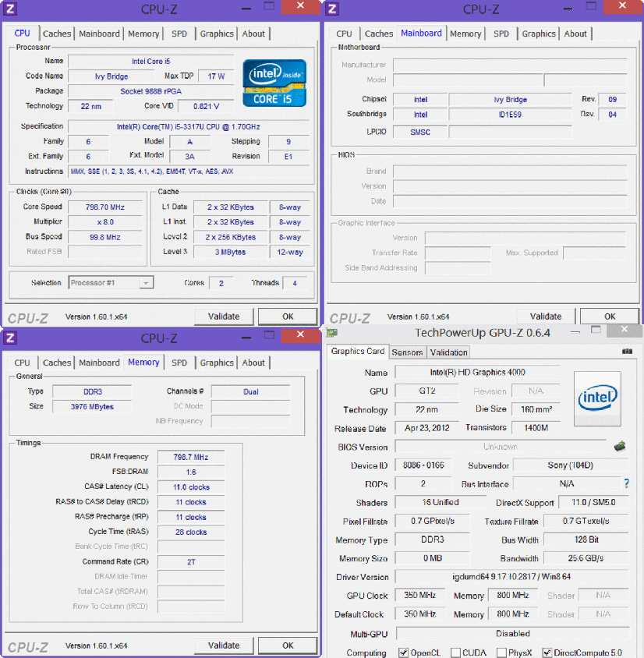Click the Multi-GPU Disabled field

coord(513,634)
